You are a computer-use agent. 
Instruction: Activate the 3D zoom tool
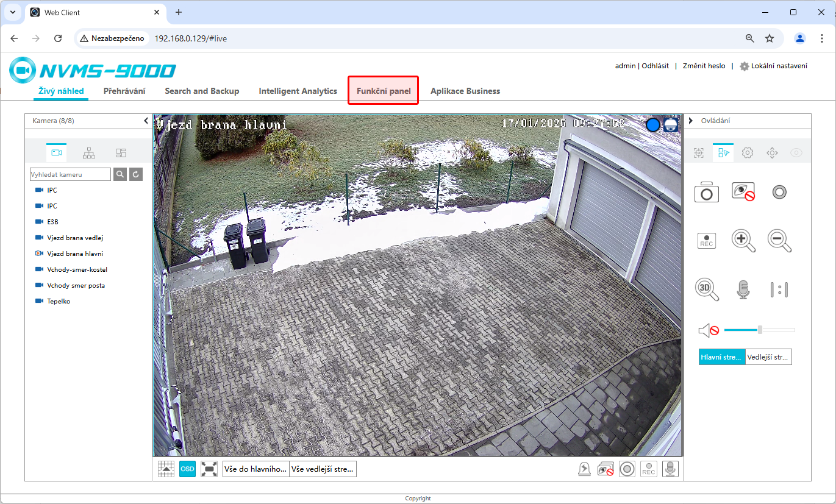[x=707, y=289]
